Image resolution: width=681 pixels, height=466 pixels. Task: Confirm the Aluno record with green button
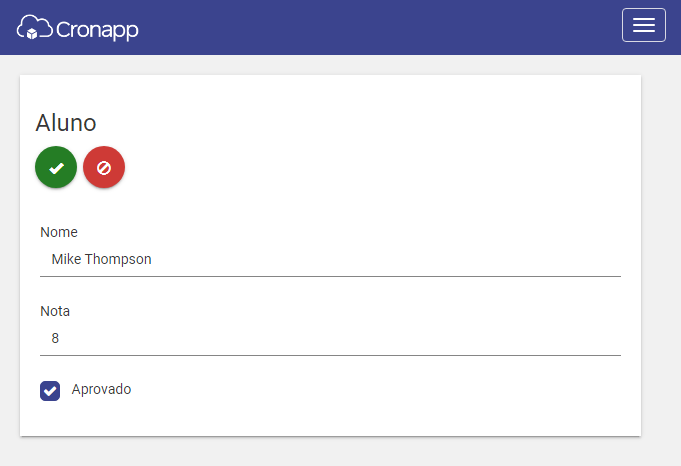click(56, 167)
